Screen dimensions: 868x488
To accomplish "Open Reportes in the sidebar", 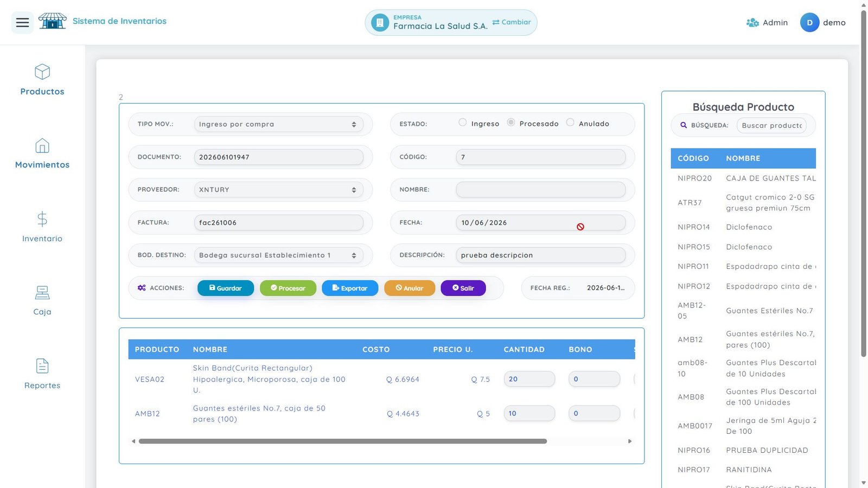I will click(42, 374).
